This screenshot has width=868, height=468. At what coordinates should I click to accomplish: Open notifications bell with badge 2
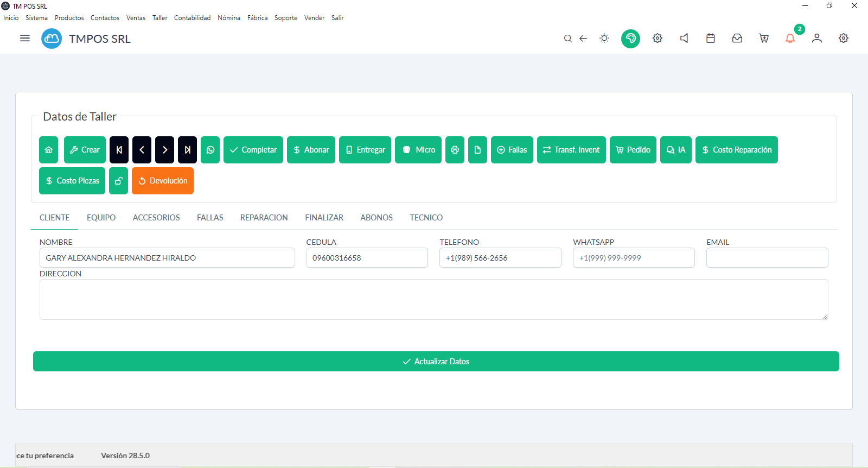790,38
